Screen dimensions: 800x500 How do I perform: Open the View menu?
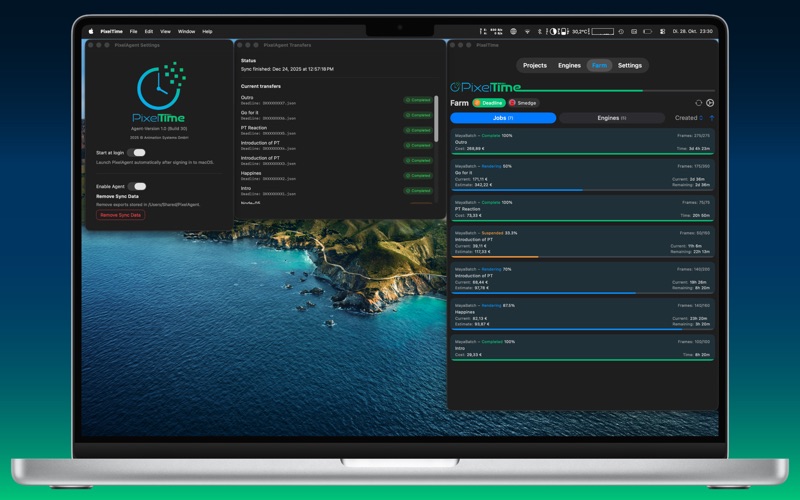tap(165, 32)
